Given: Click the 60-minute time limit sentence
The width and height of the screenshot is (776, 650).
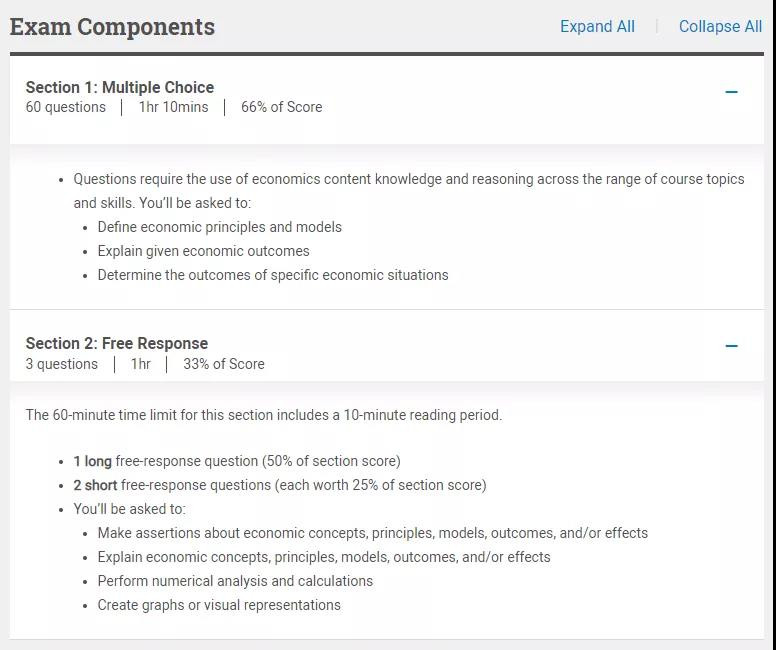Looking at the screenshot, I should [264, 415].
